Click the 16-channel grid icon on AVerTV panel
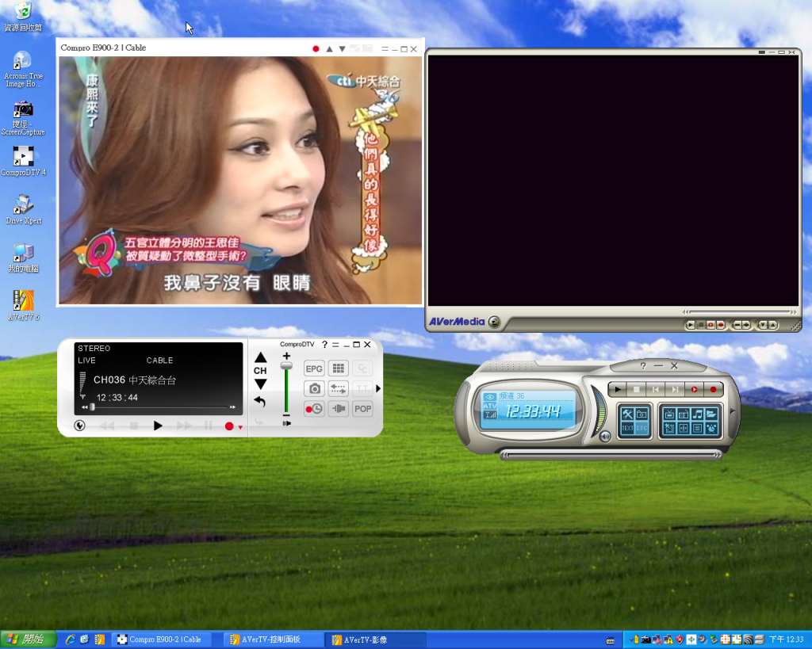 [x=684, y=428]
